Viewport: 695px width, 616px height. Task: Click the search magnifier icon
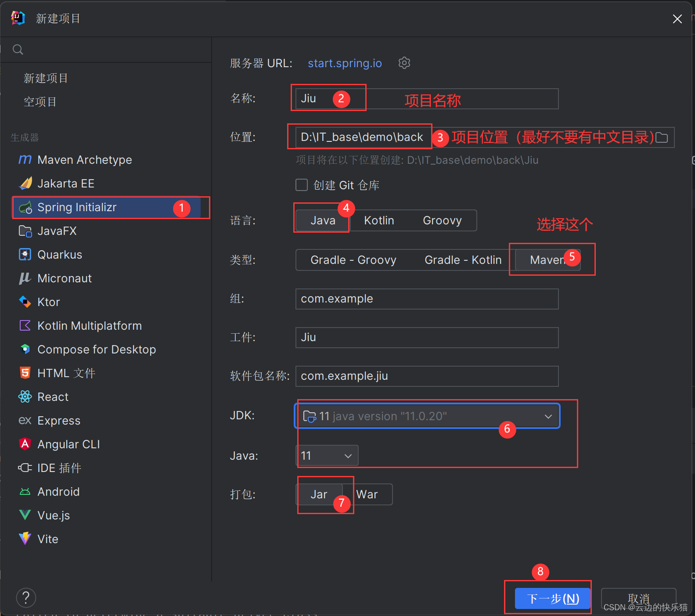pos(18,50)
